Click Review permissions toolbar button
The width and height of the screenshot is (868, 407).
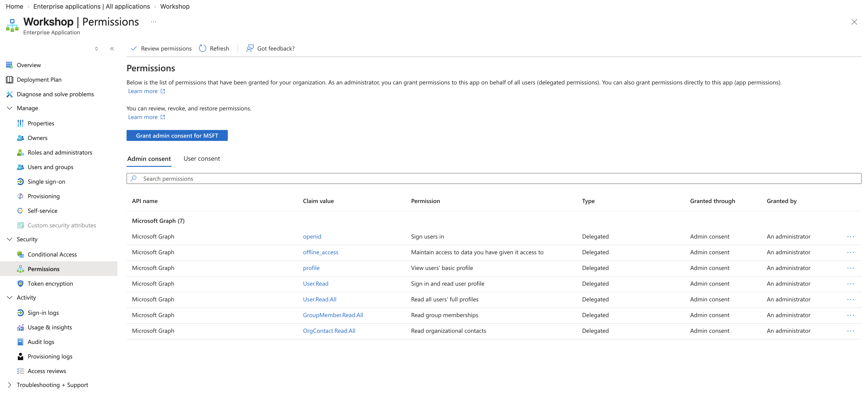pos(161,48)
